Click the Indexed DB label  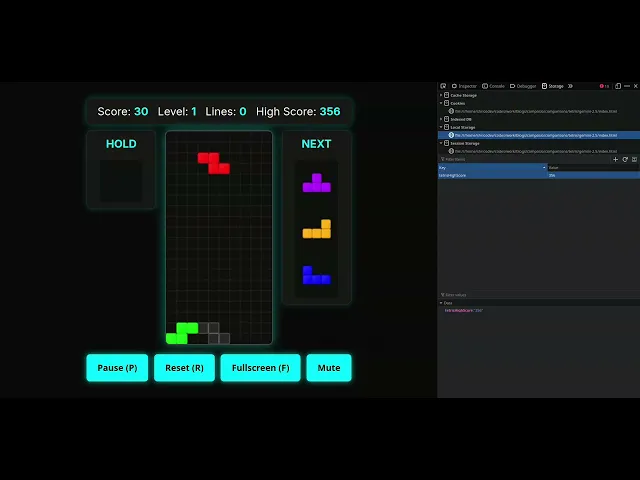point(461,119)
